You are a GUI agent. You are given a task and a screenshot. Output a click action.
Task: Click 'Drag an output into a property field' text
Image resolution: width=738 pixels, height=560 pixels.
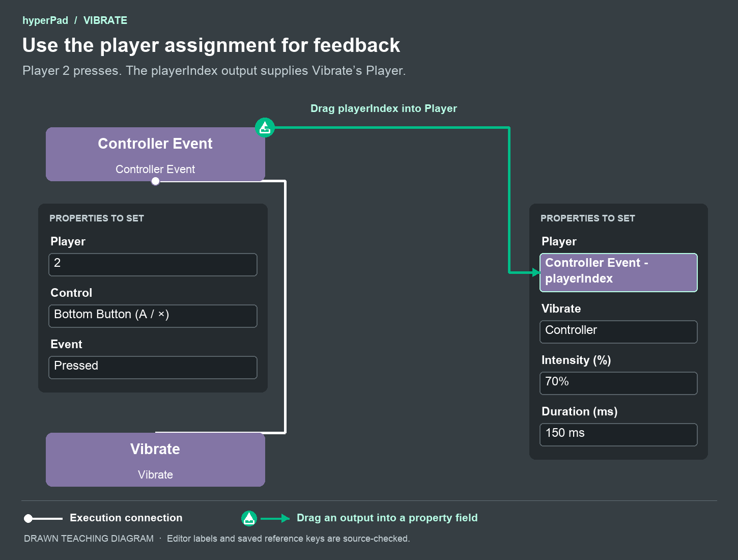pos(387,518)
